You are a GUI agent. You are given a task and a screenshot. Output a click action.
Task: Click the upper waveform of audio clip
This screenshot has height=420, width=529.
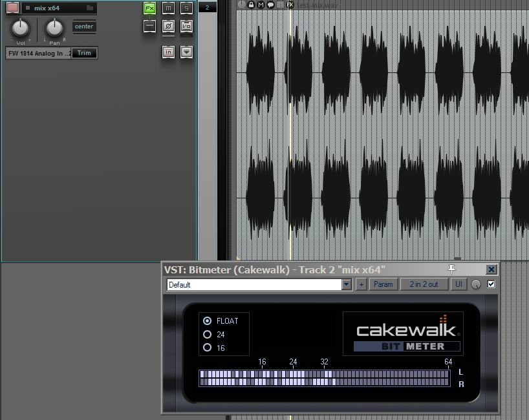pyautogui.click(x=383, y=72)
